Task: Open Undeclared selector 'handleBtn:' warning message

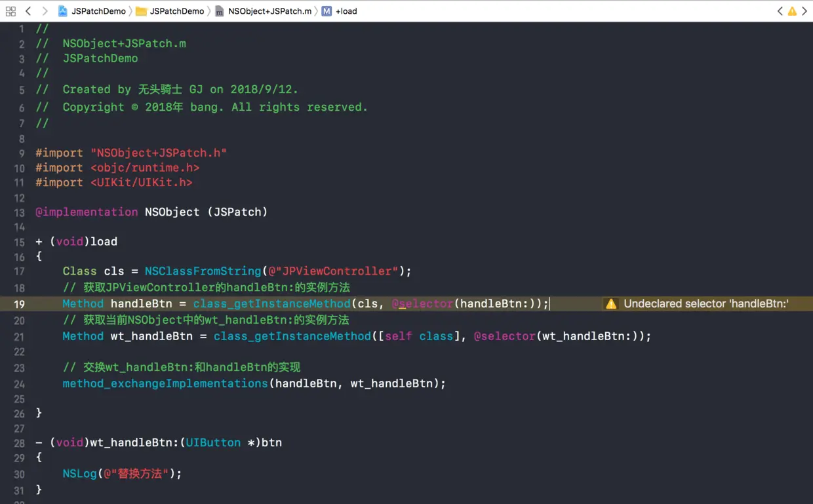Action: (x=706, y=303)
